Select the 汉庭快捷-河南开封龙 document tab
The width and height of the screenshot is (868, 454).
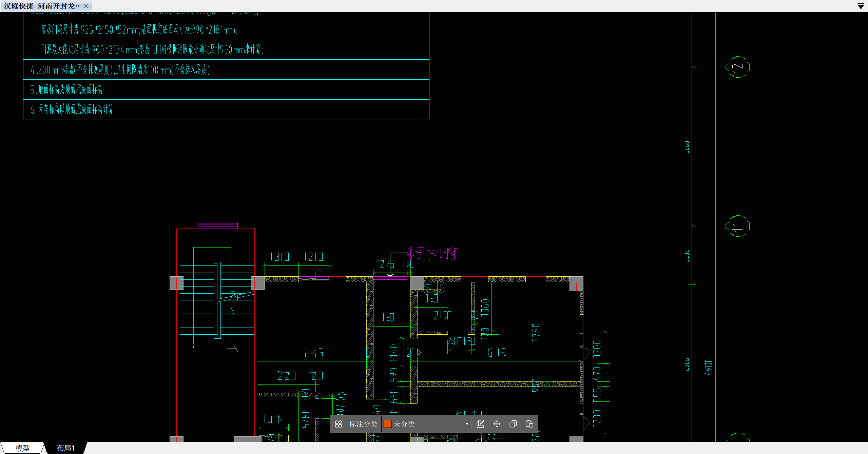[42, 6]
